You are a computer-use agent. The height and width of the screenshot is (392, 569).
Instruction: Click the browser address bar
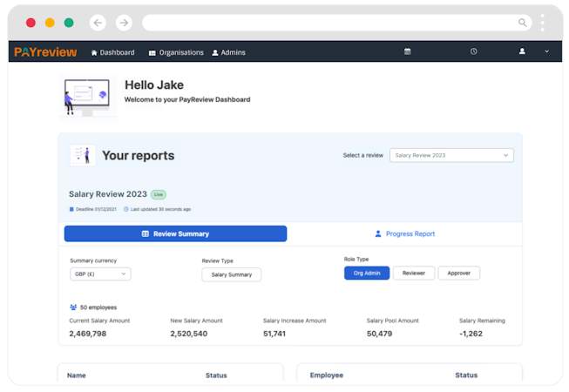point(336,23)
